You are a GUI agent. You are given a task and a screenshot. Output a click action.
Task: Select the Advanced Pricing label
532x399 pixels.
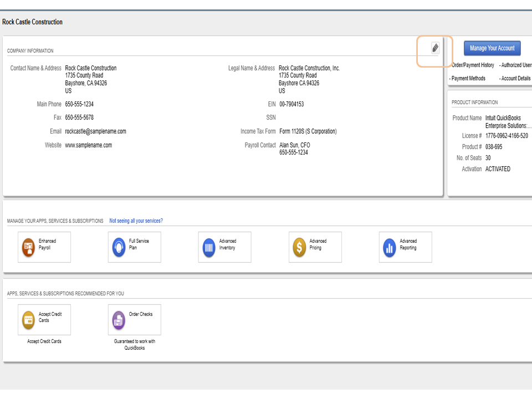coord(318,244)
